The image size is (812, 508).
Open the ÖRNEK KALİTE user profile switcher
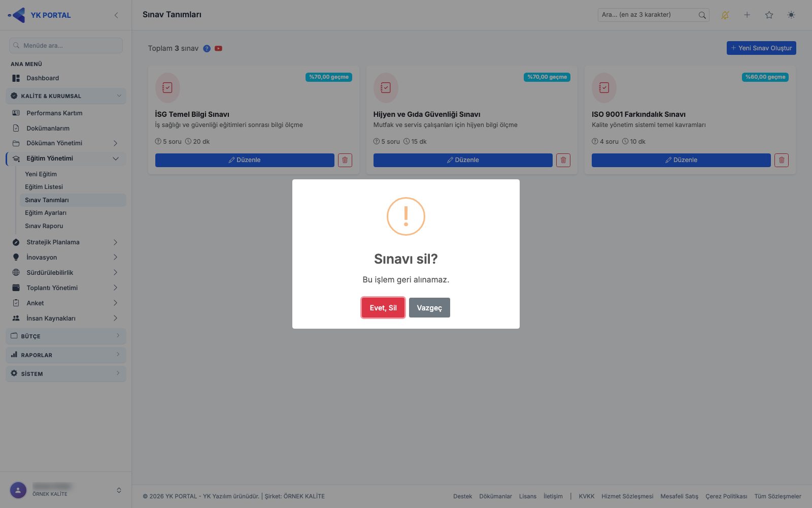click(x=66, y=490)
